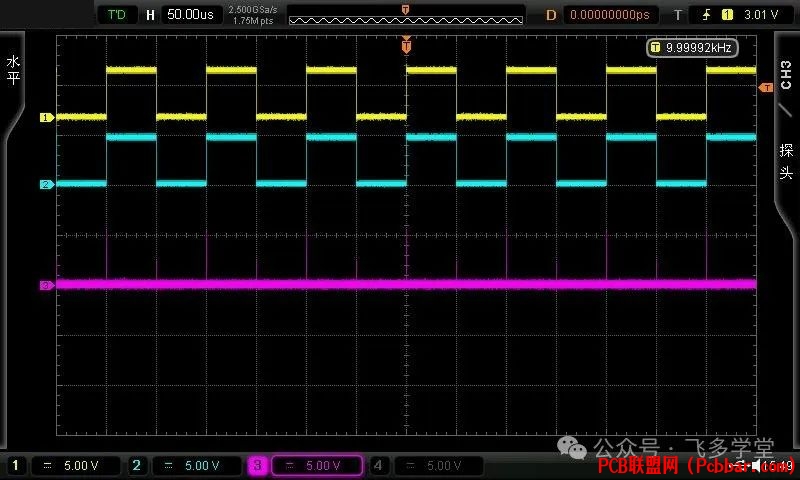
Task: Click the 9.99992kHz frequency counter readout
Action: click(x=692, y=47)
